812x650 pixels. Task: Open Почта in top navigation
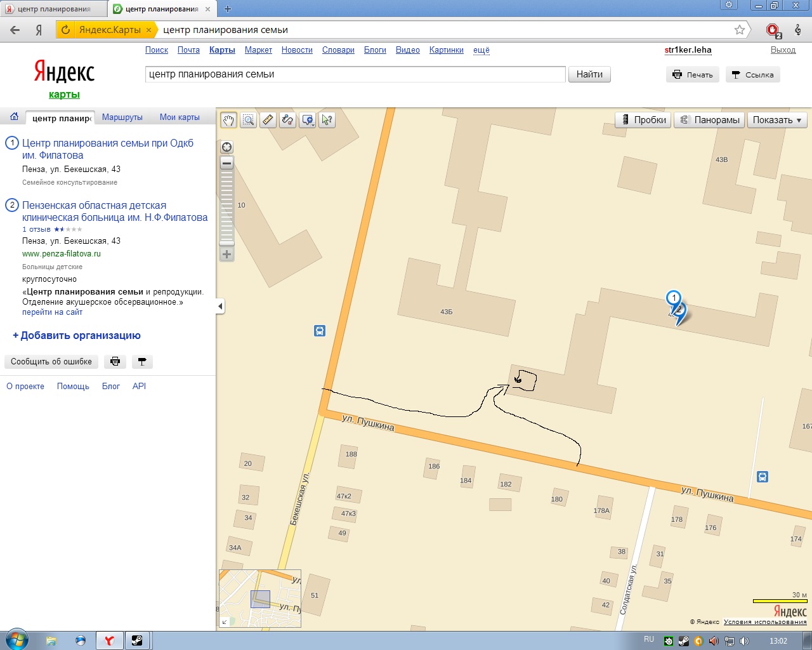click(188, 50)
